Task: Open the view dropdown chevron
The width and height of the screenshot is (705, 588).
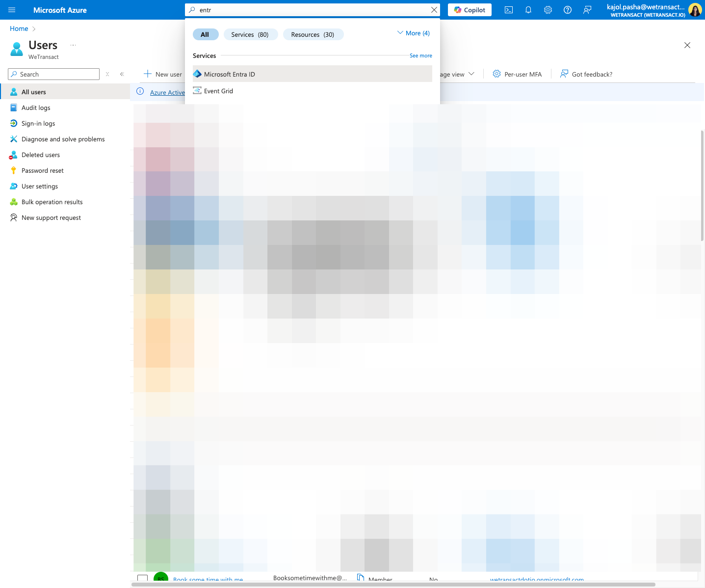Action: tap(471, 74)
